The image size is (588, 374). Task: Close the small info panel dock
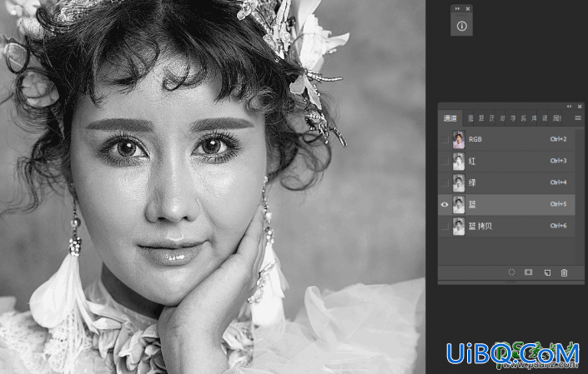468,8
